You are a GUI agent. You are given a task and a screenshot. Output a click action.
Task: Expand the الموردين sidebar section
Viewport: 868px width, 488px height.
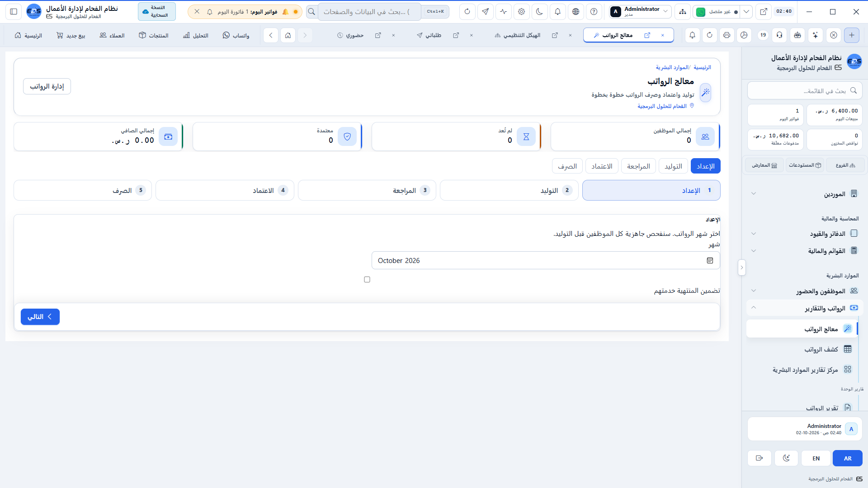[805, 194]
